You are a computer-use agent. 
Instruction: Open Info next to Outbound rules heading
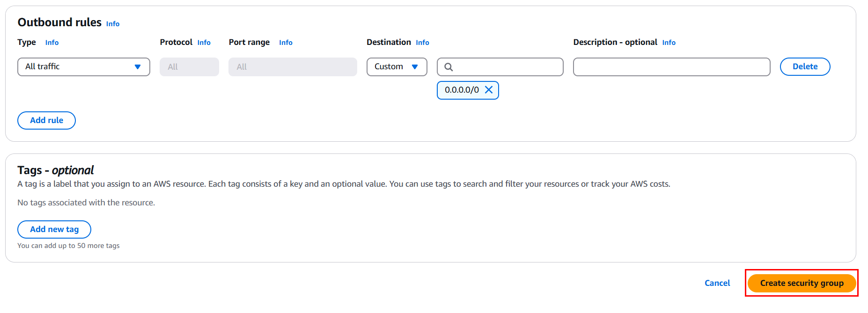point(113,24)
